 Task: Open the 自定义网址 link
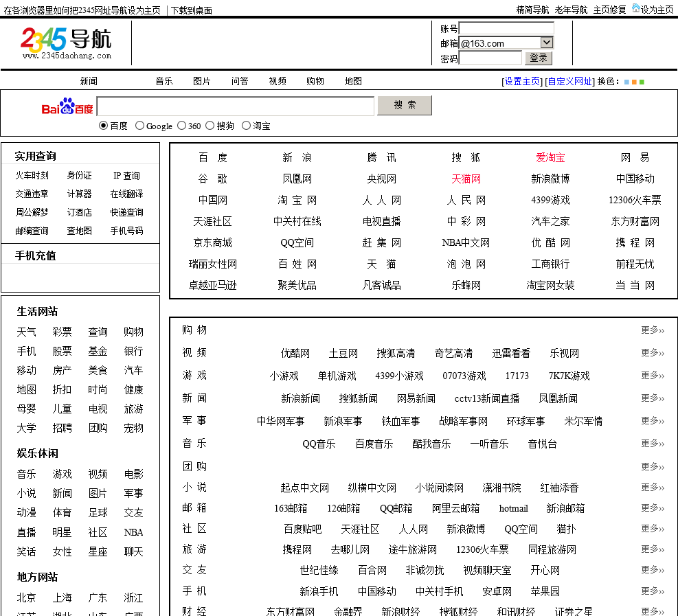569,81
